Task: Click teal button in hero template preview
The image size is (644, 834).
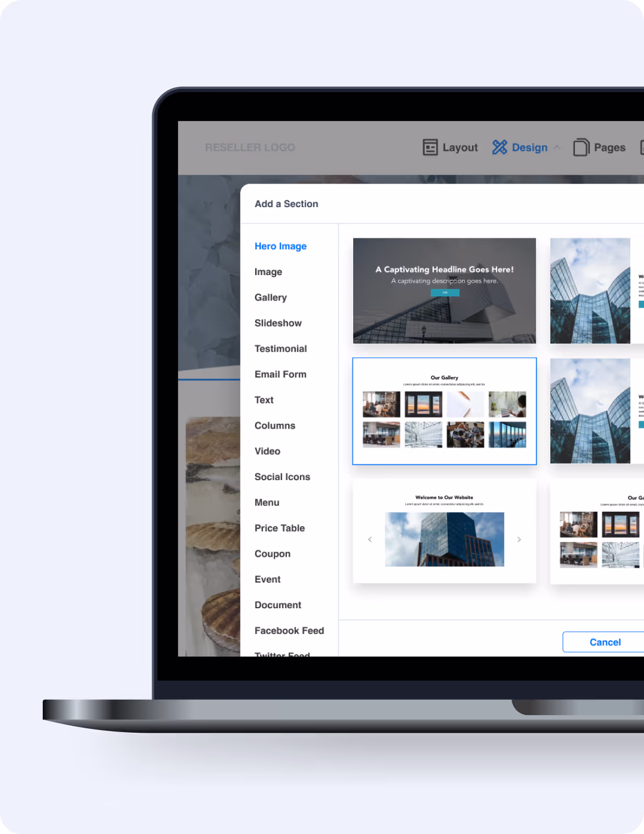Action: pos(445,293)
